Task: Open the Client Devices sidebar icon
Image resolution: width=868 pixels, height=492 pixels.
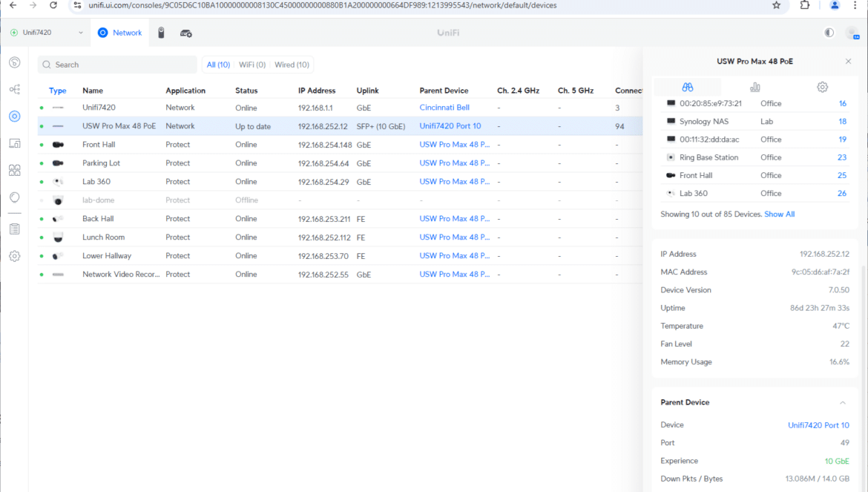Action: pyautogui.click(x=15, y=143)
